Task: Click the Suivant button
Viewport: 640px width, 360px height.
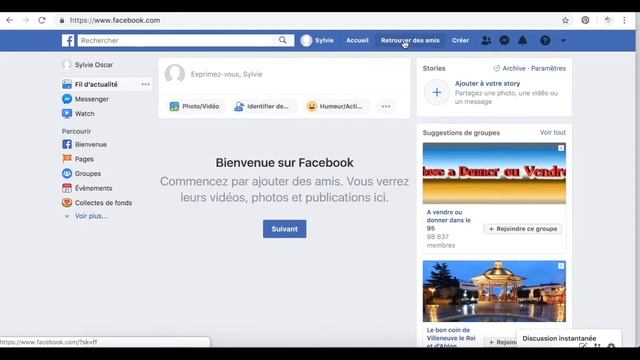Action: 284,229
